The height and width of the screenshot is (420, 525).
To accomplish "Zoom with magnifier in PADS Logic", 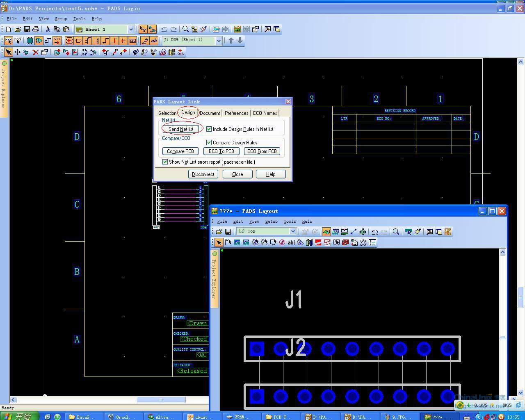I will 185,29.
